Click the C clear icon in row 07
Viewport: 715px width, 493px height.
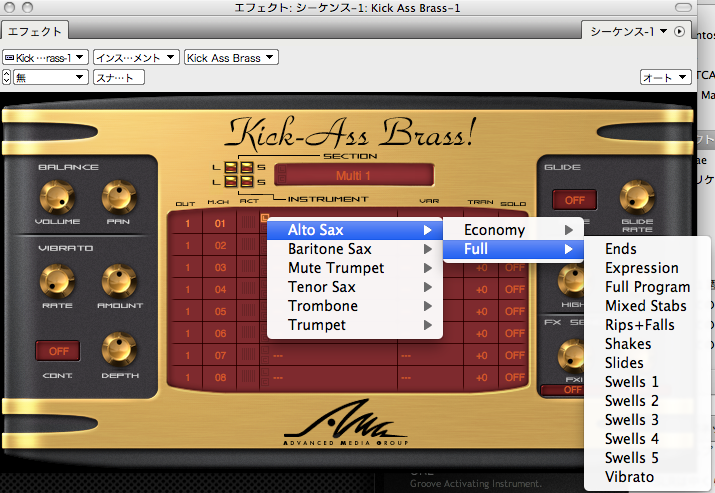[x=264, y=360]
